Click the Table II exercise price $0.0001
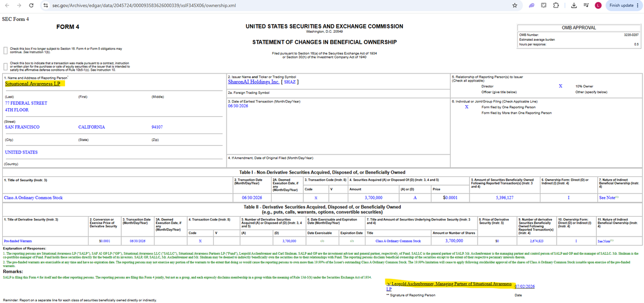Image resolution: width=644 pixels, height=303 pixels. tap(104, 241)
